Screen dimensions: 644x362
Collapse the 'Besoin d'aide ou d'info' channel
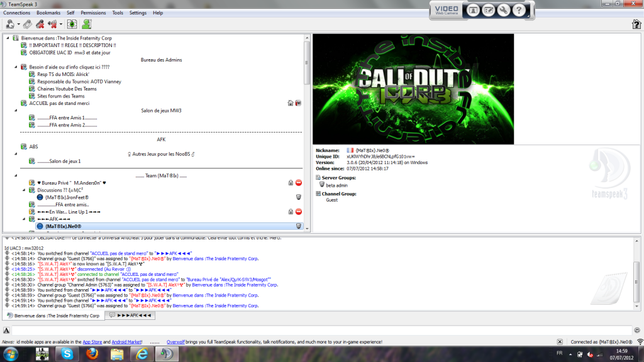click(x=16, y=67)
